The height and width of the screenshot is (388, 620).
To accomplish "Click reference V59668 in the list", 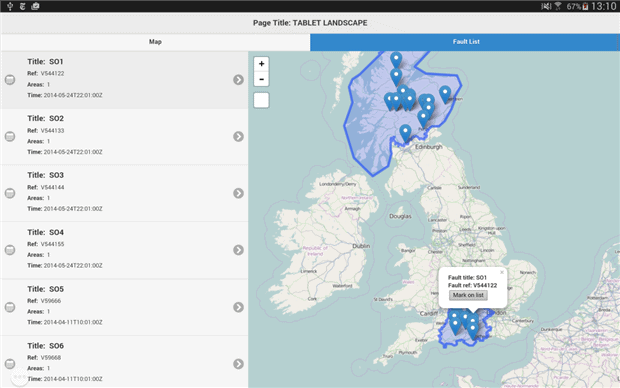I will [51, 358].
